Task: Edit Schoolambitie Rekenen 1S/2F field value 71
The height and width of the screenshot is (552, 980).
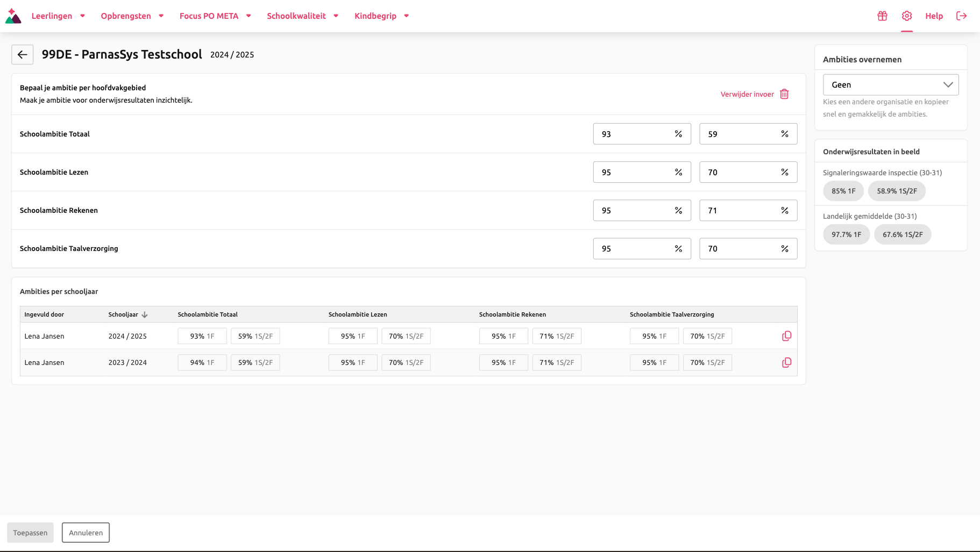Action: [748, 210]
